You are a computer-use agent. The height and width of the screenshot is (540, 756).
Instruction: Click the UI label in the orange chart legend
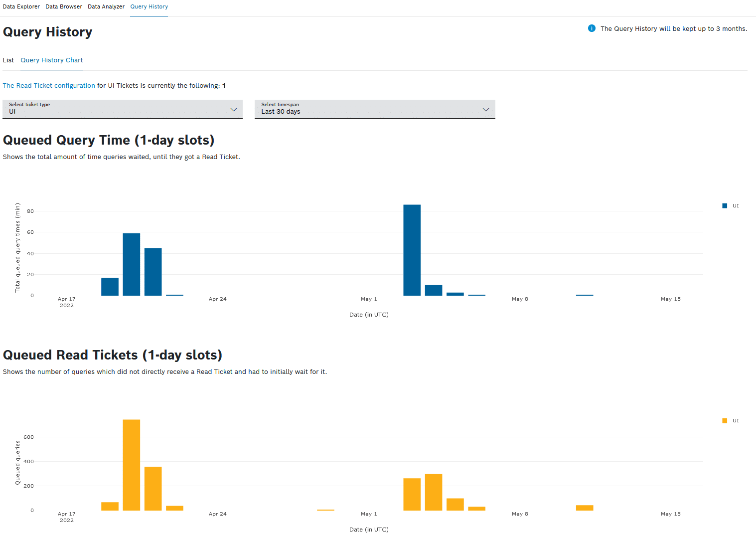click(x=736, y=421)
